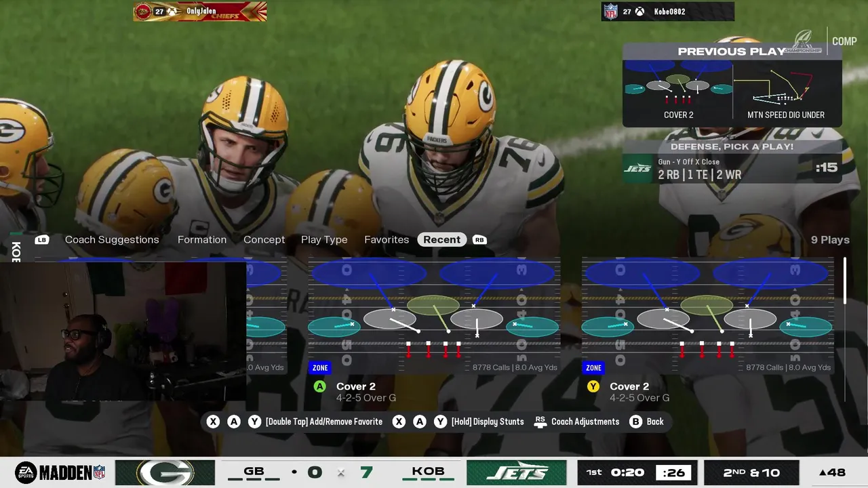Click the ZONE tag on the A play
This screenshot has height=488, width=868.
[320, 367]
